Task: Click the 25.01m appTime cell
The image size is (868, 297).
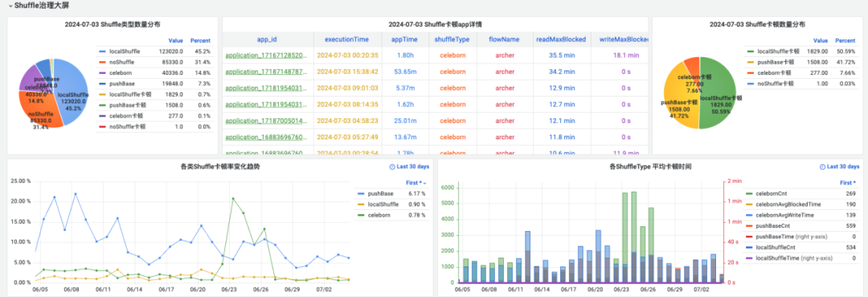Action: (404, 121)
